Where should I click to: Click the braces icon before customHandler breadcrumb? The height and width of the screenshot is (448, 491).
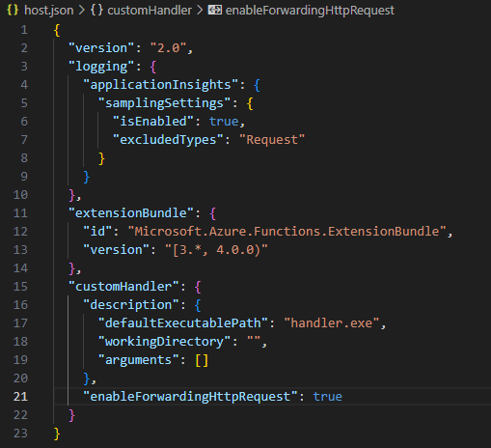point(96,11)
